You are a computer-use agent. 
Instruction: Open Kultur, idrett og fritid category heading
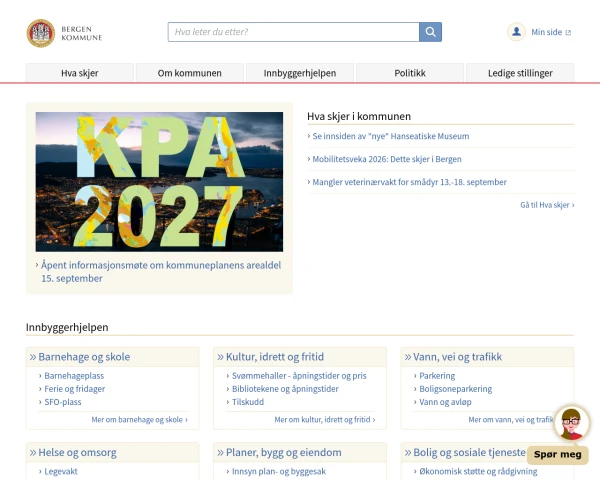pyautogui.click(x=275, y=357)
